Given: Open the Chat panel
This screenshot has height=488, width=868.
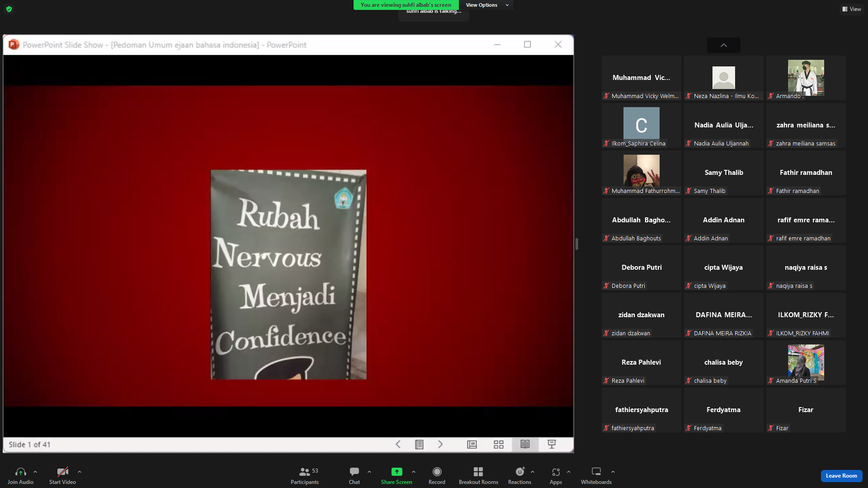Looking at the screenshot, I should click(354, 476).
